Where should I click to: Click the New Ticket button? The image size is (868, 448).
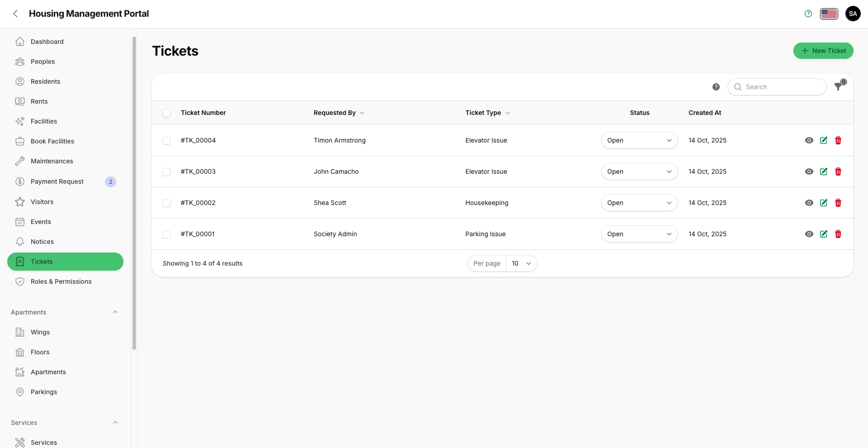tap(823, 51)
